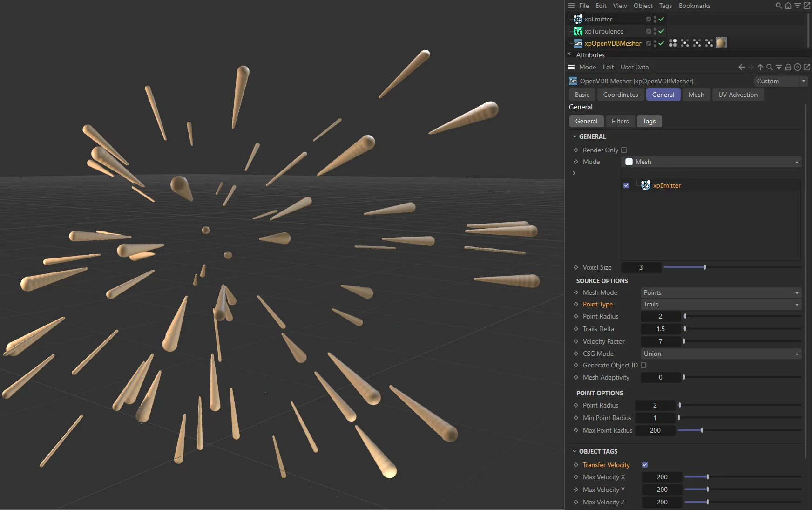812x510 pixels.
Task: Click the back arrow in the Attributes panel
Action: 741,67
